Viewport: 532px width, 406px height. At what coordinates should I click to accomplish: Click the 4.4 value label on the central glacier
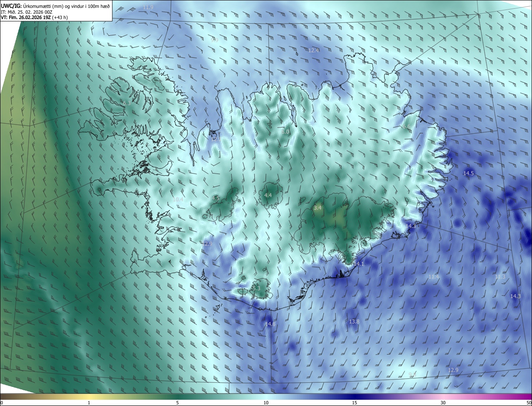[268, 195]
